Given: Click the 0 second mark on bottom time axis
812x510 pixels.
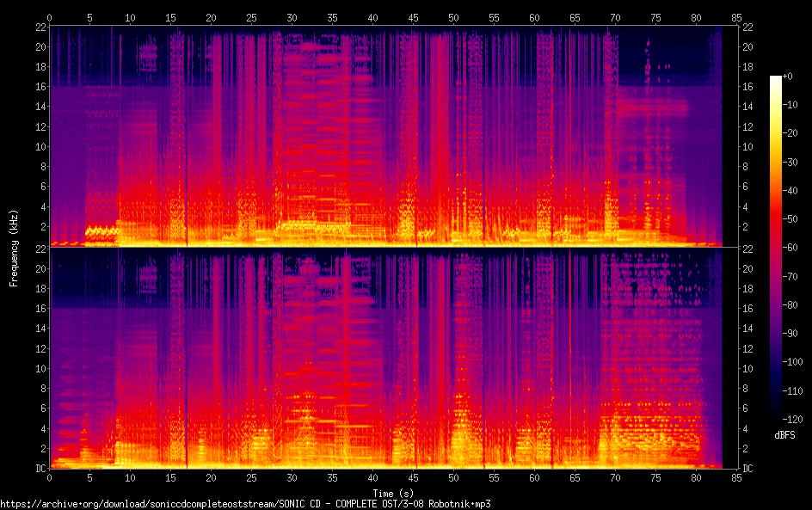Looking at the screenshot, I should [x=50, y=477].
